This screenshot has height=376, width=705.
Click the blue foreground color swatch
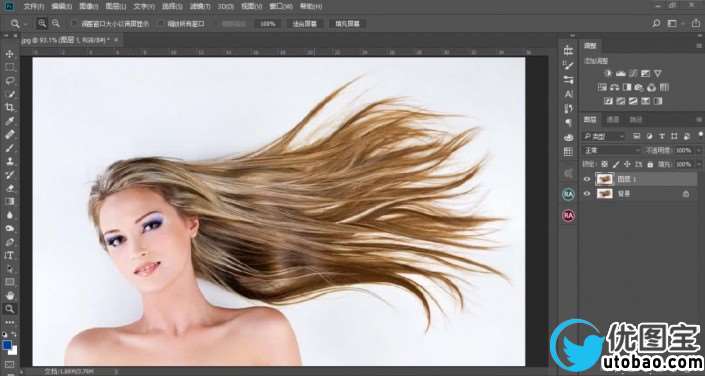point(7,345)
